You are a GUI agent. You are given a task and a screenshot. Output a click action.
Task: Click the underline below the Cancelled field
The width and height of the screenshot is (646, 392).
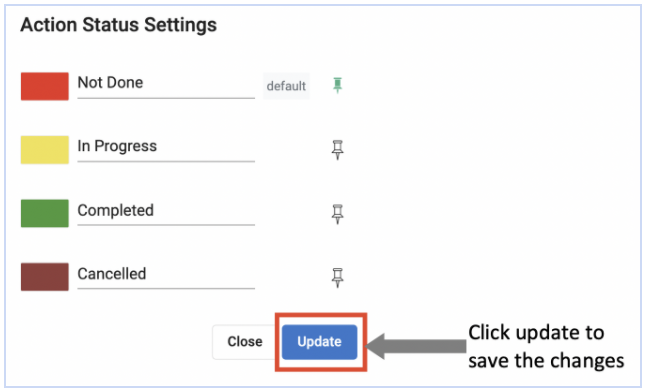(166, 289)
